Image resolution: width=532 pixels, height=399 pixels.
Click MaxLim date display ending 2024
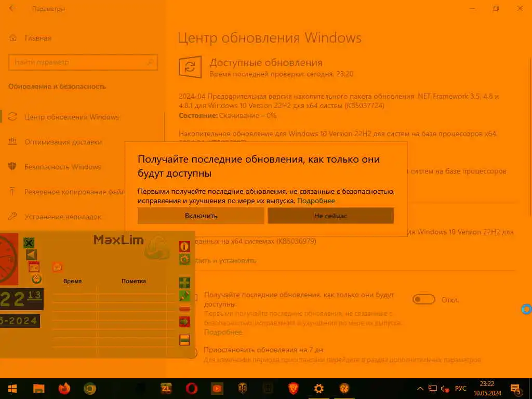(19, 321)
